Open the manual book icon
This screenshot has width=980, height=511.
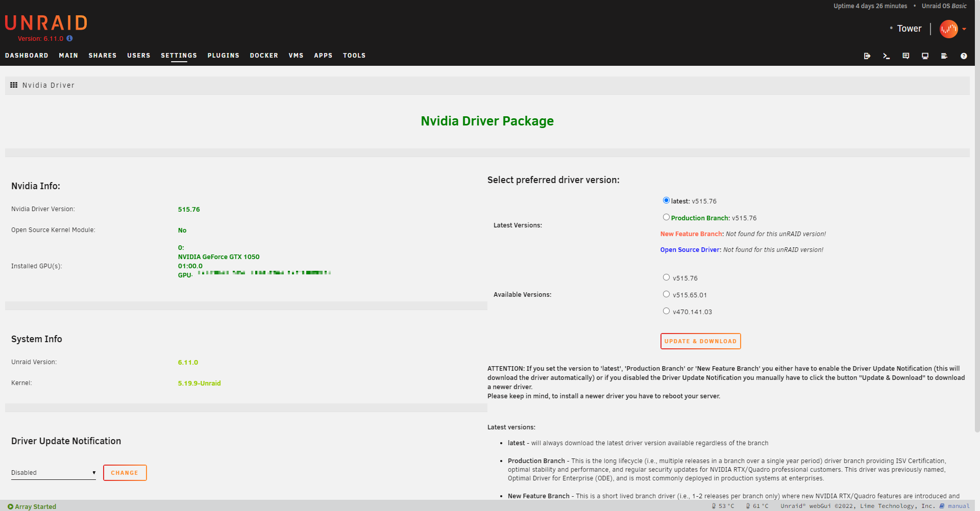(x=942, y=506)
